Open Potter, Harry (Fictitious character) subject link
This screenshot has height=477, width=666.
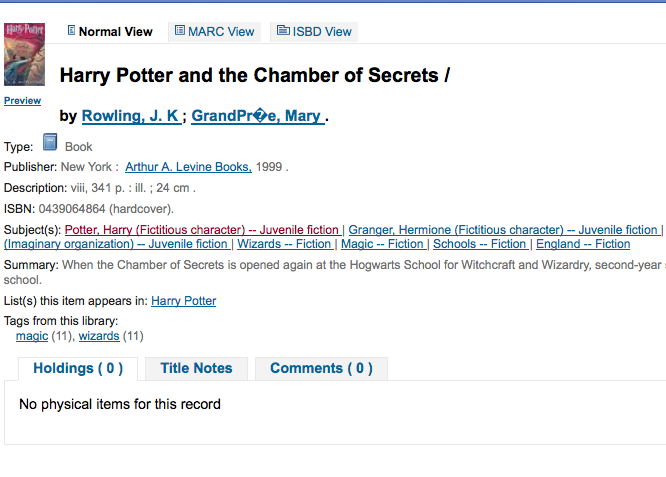(x=203, y=230)
